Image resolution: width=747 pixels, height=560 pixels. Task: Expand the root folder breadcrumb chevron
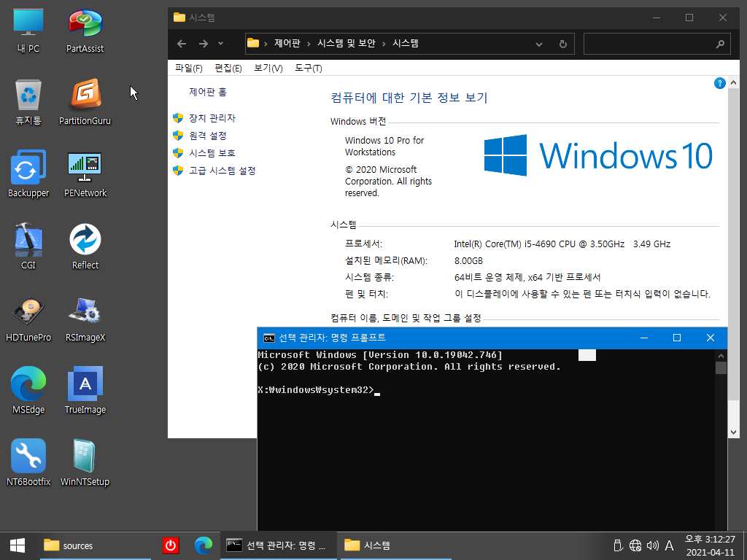pyautogui.click(x=266, y=44)
